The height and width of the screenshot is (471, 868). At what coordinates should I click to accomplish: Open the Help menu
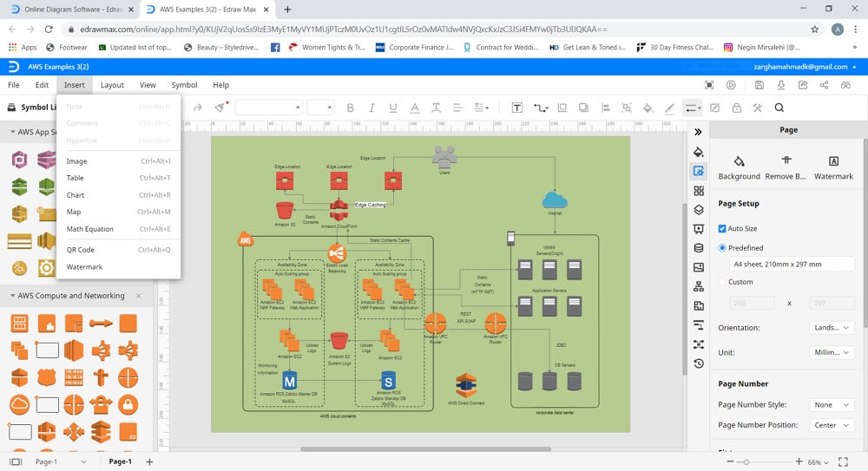(x=220, y=85)
